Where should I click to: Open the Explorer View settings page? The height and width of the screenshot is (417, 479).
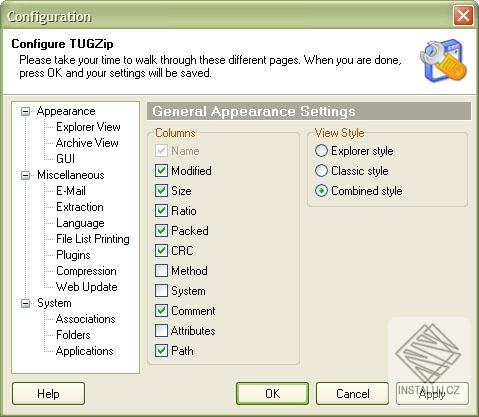88,127
